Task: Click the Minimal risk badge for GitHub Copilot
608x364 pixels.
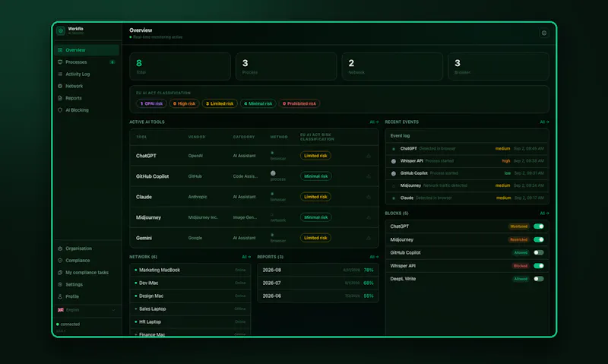Action: click(315, 176)
